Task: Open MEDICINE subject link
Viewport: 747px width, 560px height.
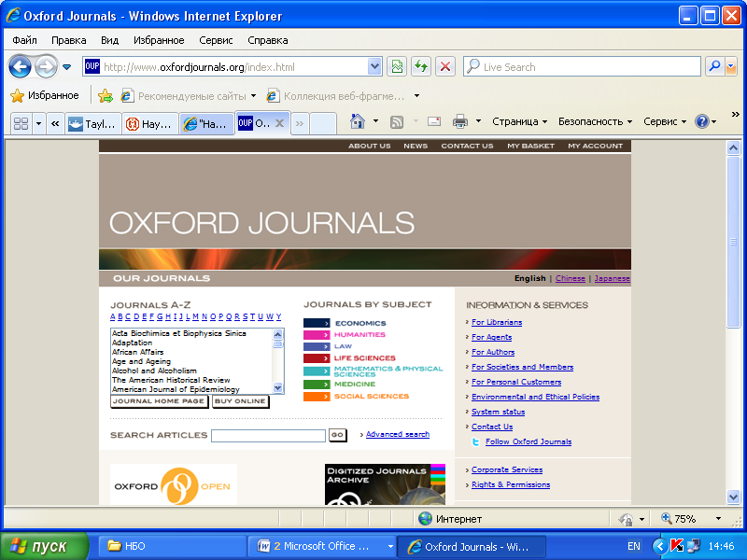Action: (355, 384)
